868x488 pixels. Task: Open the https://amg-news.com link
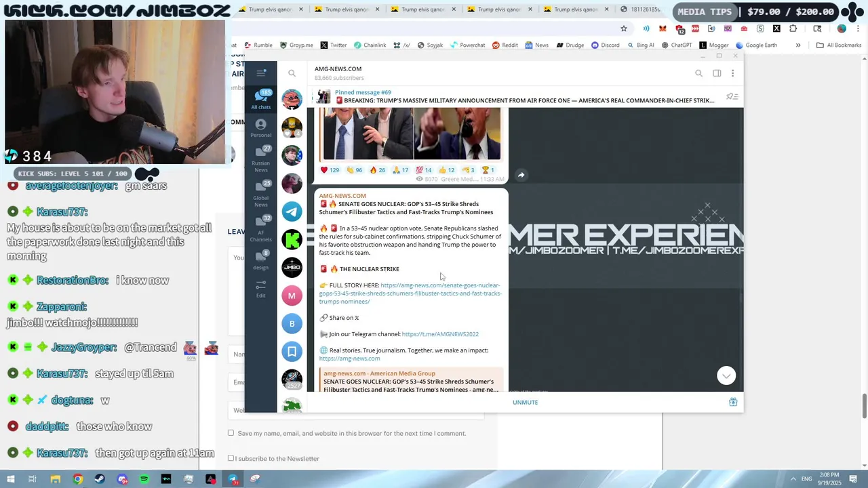click(349, 359)
